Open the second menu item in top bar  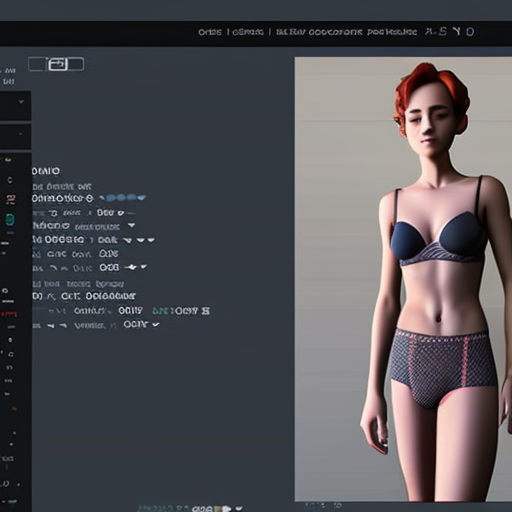pyautogui.click(x=248, y=32)
